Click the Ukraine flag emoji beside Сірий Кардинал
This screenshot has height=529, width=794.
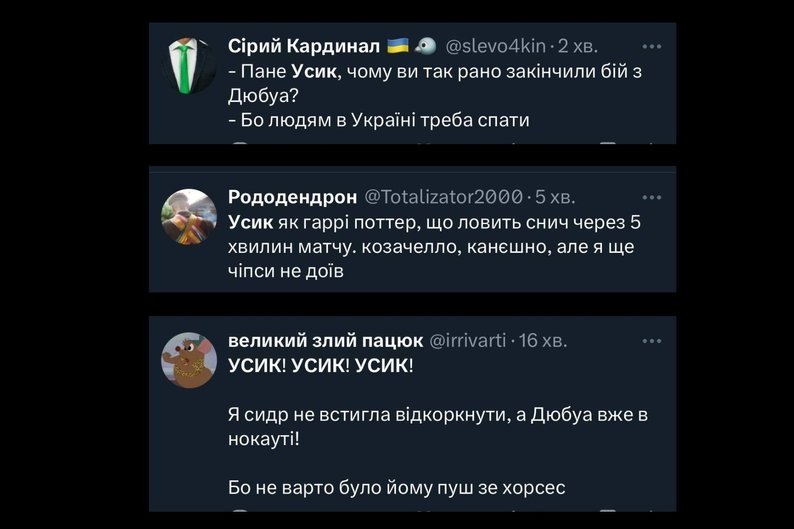click(396, 46)
